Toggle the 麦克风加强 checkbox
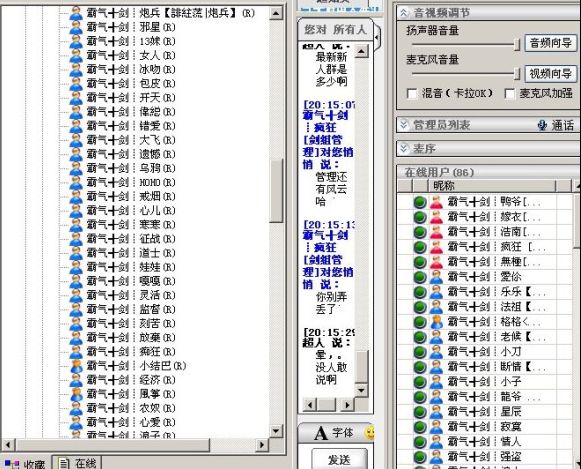This screenshot has width=581, height=469. (x=509, y=94)
